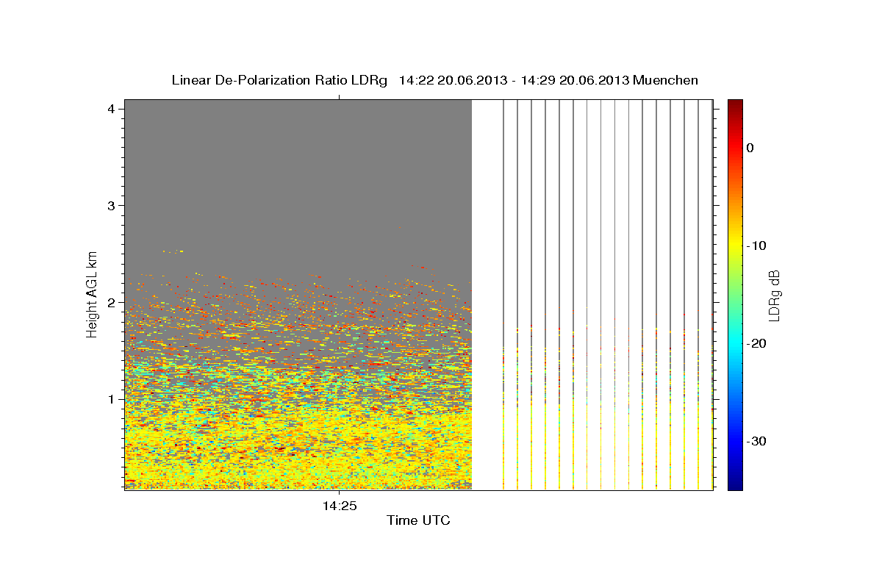Screen dimensions: 882x588
Task: Click the 'LDRg dB' colorbar label
Action: 774,295
